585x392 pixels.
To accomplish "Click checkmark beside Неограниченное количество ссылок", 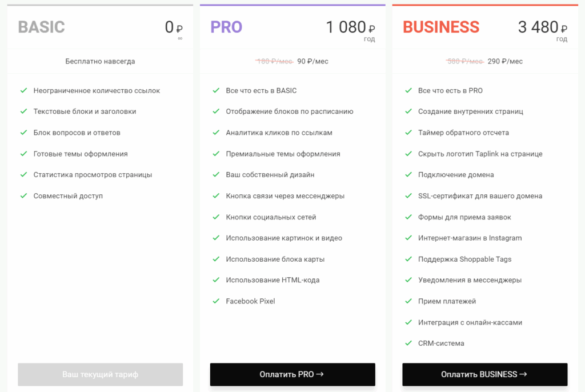I will click(x=23, y=90).
